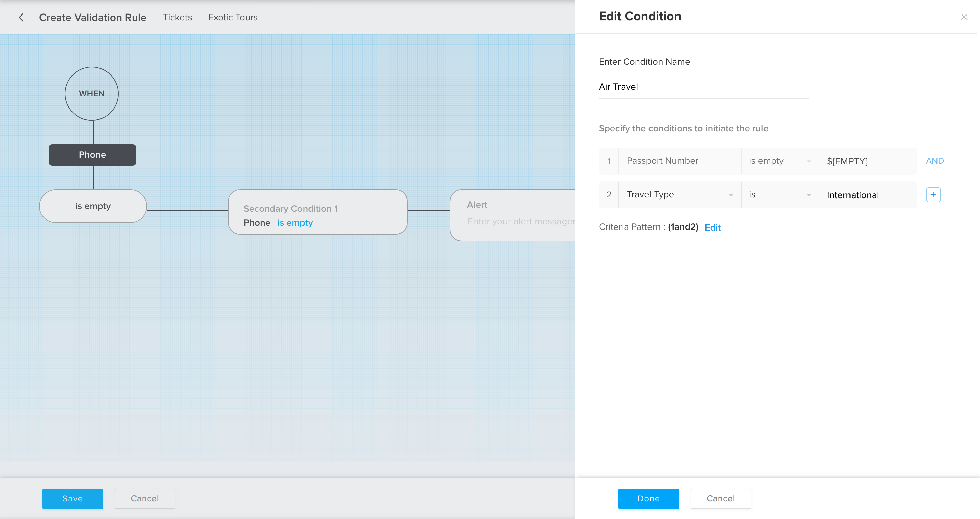Open the 'is' operator dropdown in row 2
The image size is (980, 519).
[x=779, y=195]
